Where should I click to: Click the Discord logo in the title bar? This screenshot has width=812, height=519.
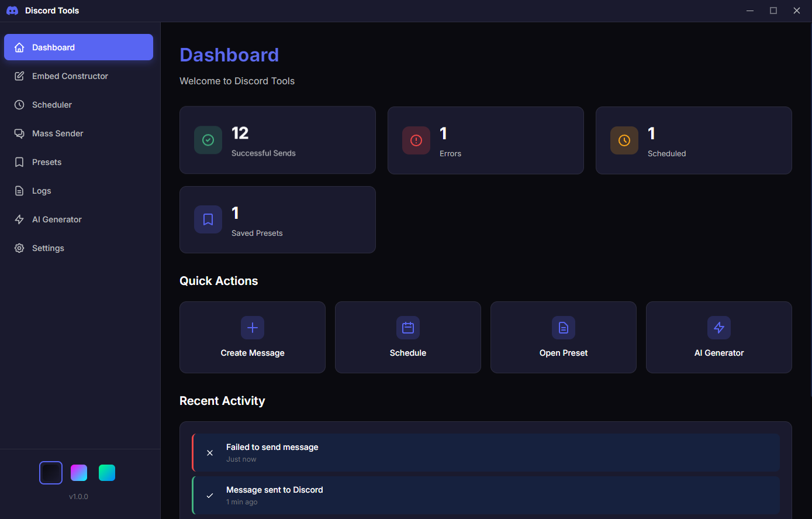point(12,10)
